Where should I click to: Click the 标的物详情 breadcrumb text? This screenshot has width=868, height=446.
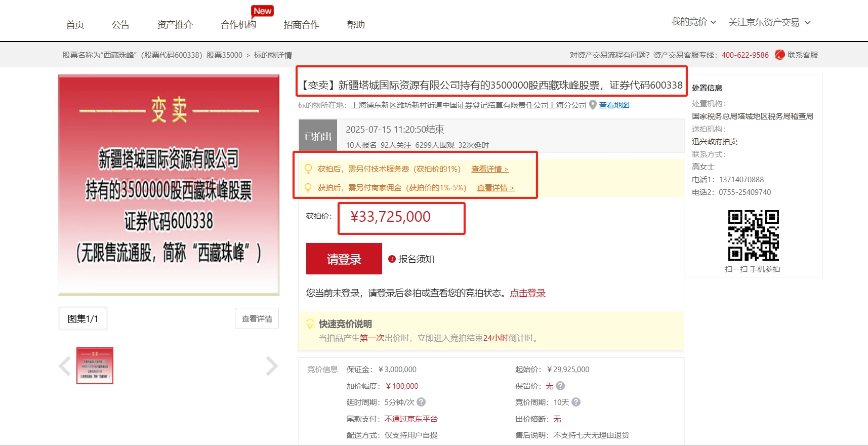click(x=273, y=55)
